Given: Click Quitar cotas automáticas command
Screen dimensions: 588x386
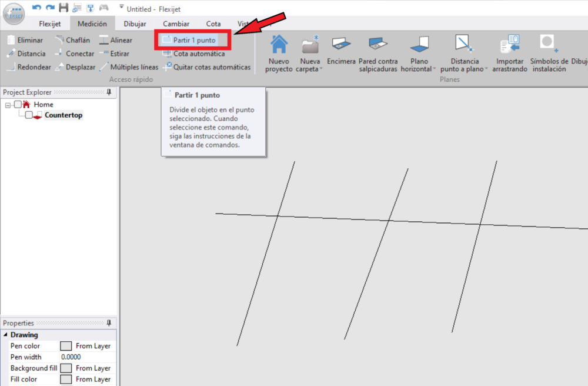Looking at the screenshot, I should click(x=206, y=67).
